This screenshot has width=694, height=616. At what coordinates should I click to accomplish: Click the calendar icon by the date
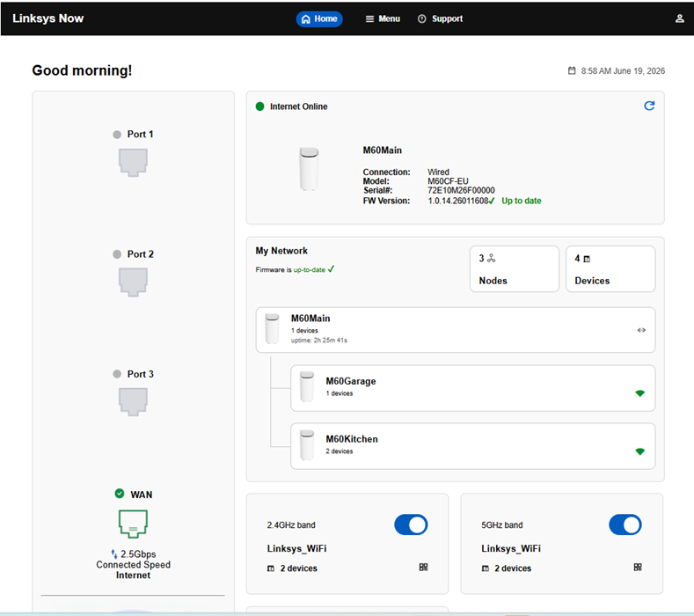572,70
